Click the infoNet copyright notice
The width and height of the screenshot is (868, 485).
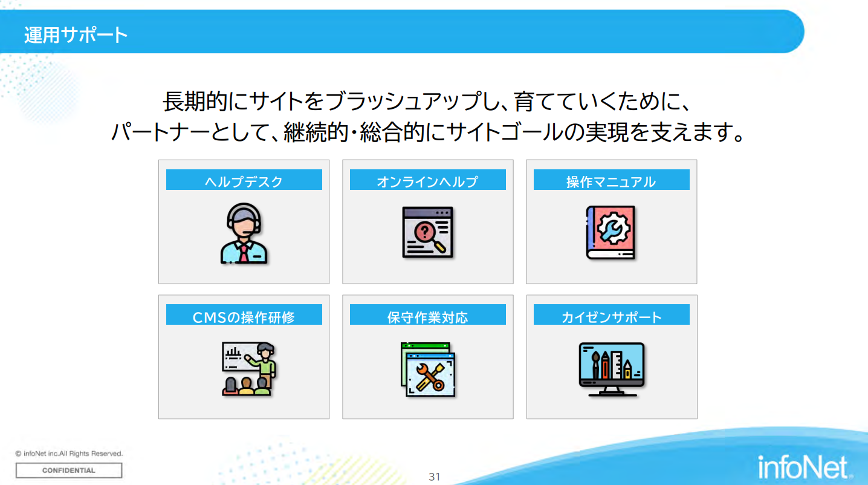pos(69,454)
